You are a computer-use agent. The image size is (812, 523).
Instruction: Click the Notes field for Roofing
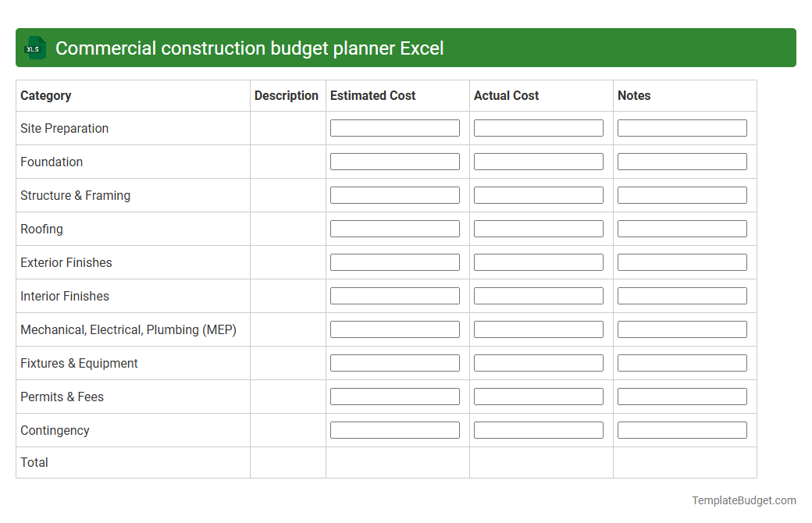click(x=682, y=228)
